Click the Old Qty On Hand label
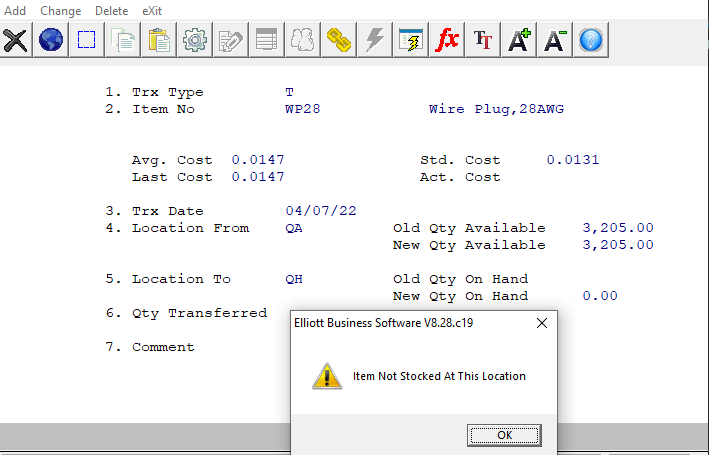 pyautogui.click(x=460, y=279)
